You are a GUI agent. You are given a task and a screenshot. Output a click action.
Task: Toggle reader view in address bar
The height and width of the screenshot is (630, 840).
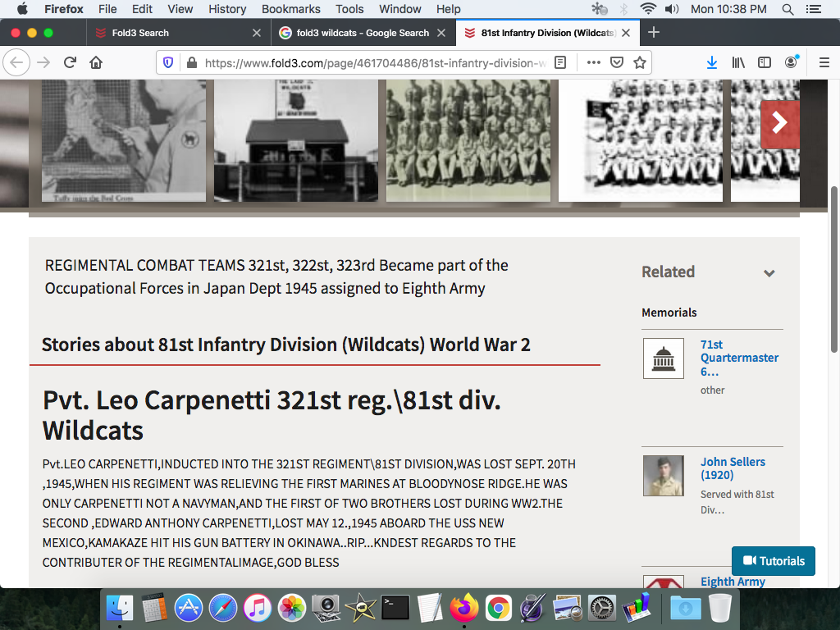[560, 62]
